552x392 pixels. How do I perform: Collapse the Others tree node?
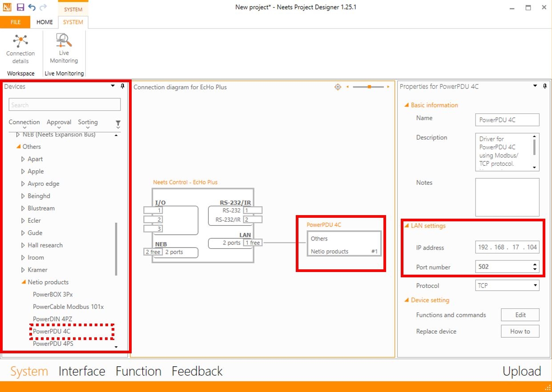[18, 147]
